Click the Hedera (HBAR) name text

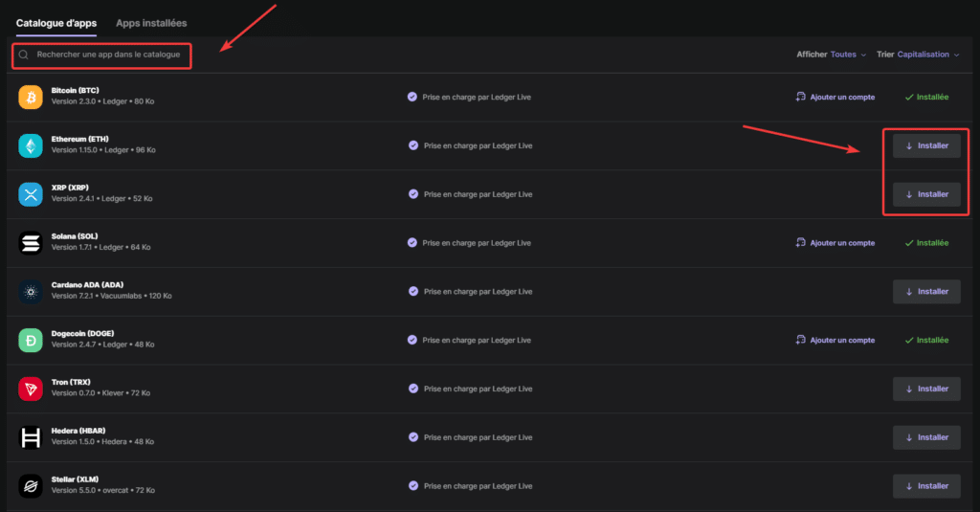point(78,431)
